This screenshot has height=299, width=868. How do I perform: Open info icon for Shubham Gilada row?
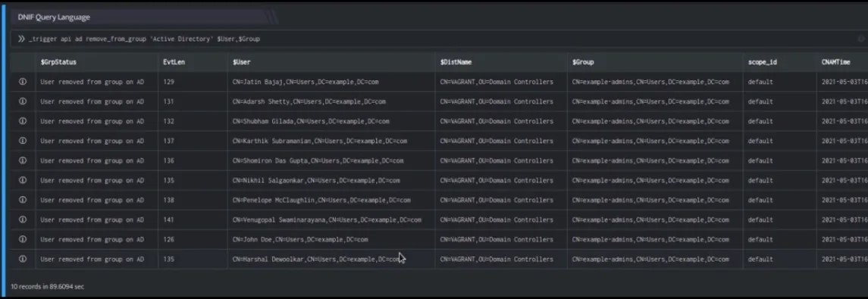pyautogui.click(x=23, y=121)
